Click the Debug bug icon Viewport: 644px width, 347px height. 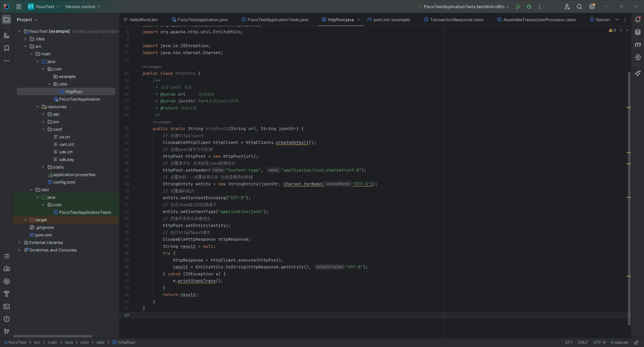tap(529, 7)
